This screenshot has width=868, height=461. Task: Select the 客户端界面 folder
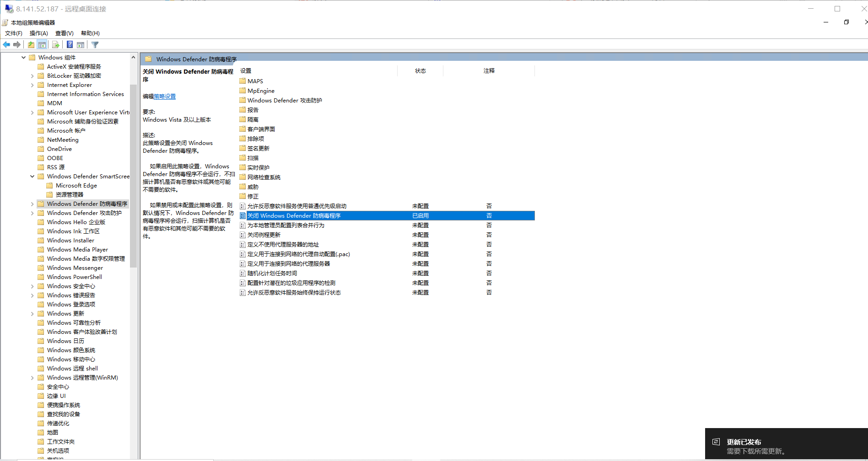click(261, 129)
